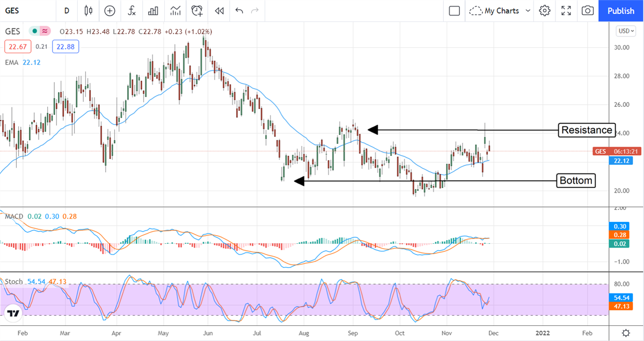
Task: Open indicator templates icon
Action: (175, 11)
